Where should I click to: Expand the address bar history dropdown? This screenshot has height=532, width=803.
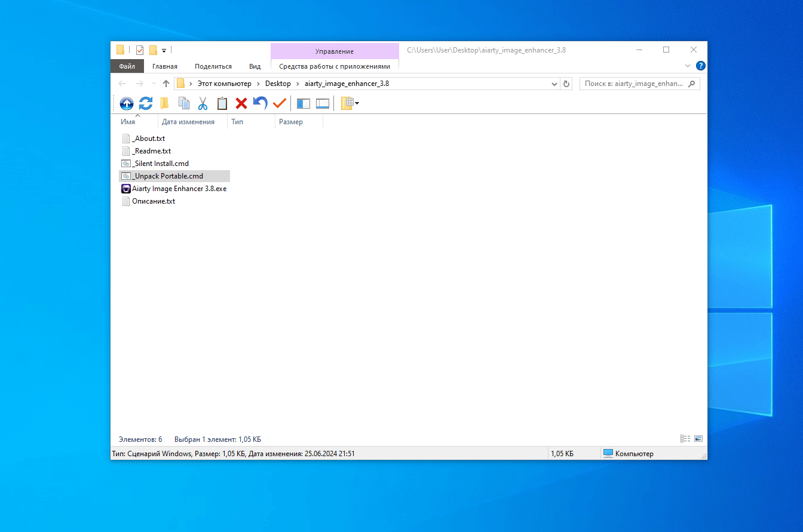(554, 84)
